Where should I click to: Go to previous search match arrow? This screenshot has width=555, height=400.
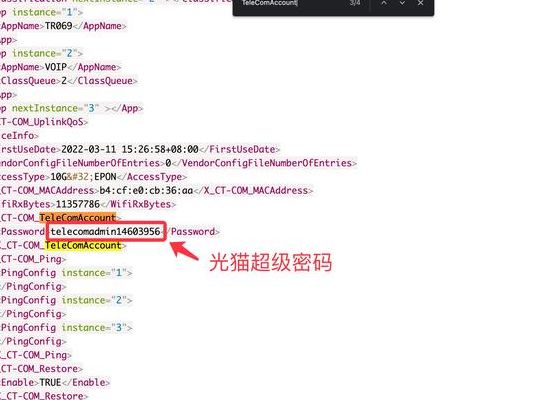384,3
